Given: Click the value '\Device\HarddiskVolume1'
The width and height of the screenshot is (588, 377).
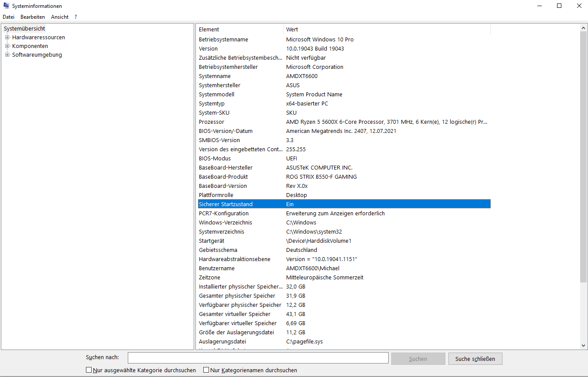Looking at the screenshot, I should 319,241.
